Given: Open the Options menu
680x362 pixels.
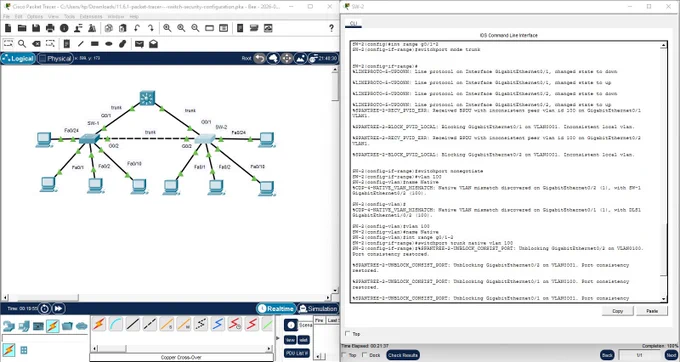Looking at the screenshot, I should [x=35, y=16].
